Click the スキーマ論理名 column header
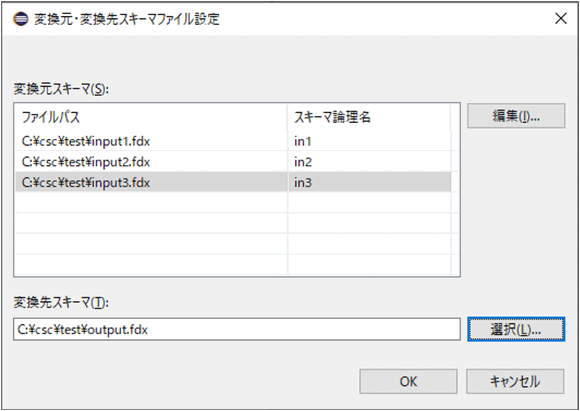Image resolution: width=580 pixels, height=411 pixels. (x=369, y=118)
